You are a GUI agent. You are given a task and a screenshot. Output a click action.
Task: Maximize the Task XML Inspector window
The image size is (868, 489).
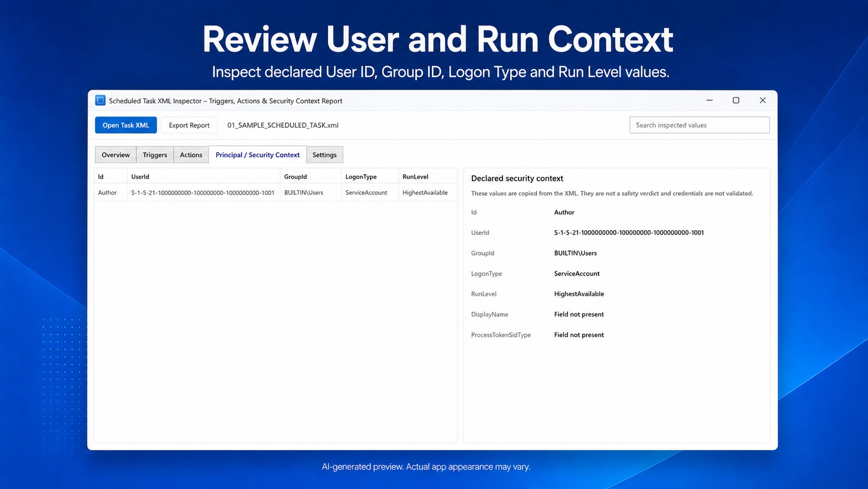point(736,100)
